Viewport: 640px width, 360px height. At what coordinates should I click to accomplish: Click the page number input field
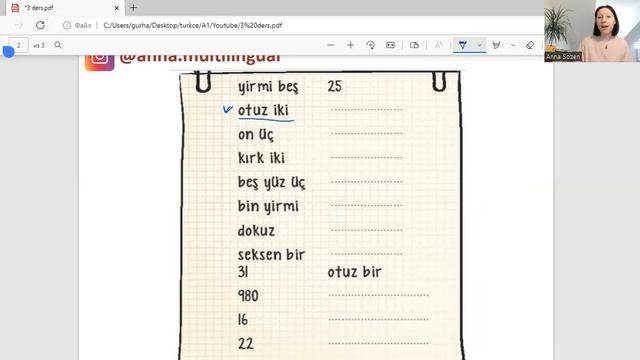(18, 45)
